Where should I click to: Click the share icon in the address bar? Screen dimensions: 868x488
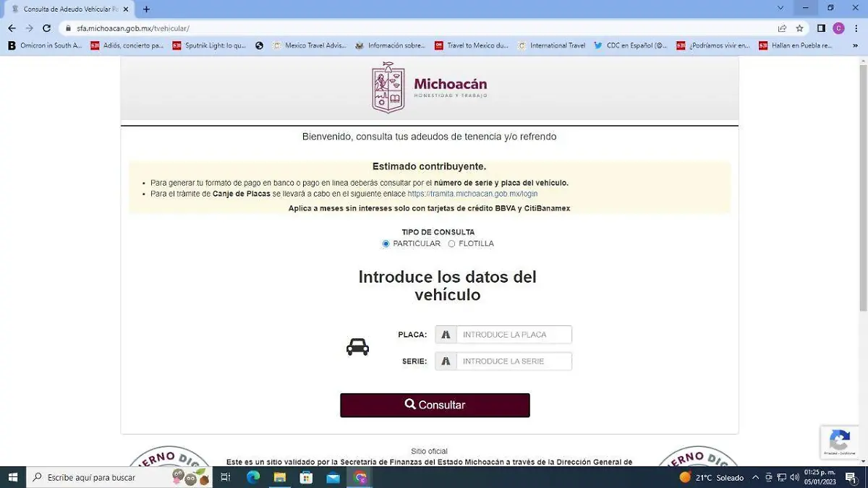(783, 27)
